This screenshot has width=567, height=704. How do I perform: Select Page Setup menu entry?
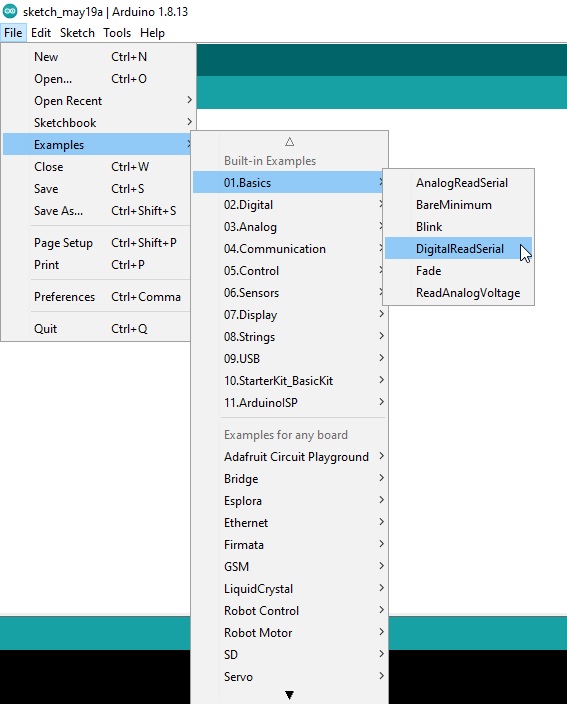coord(98,243)
